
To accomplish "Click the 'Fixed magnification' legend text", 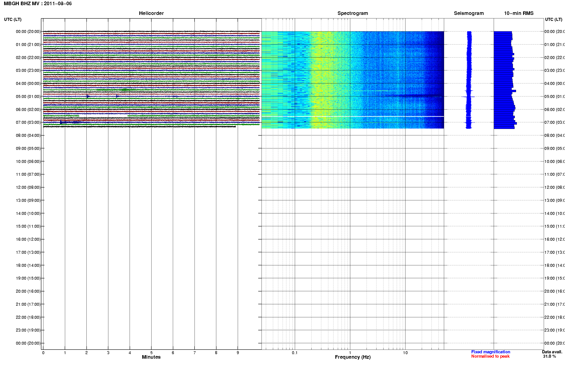I will 491,352.
